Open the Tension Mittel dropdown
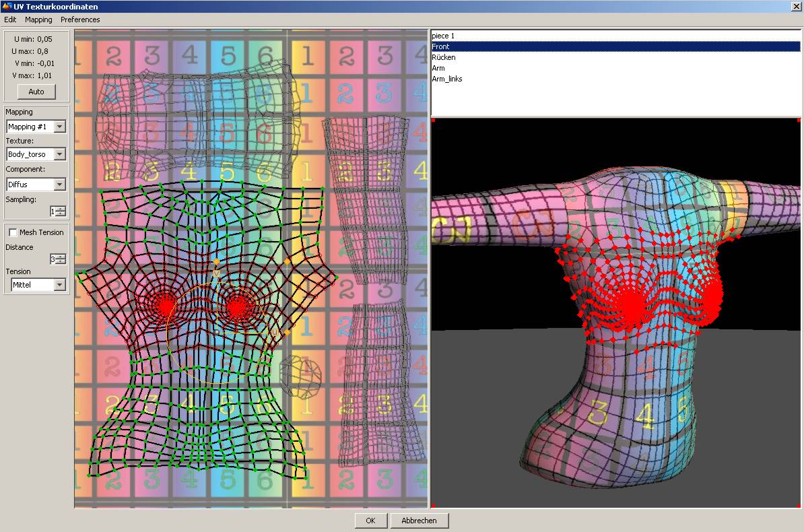This screenshot has width=804, height=532. pos(39,285)
